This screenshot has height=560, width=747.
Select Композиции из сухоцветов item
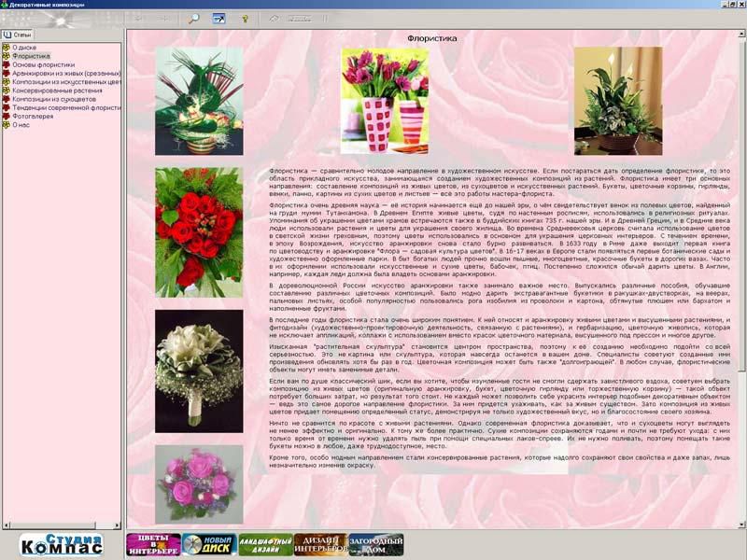pyautogui.click(x=54, y=99)
